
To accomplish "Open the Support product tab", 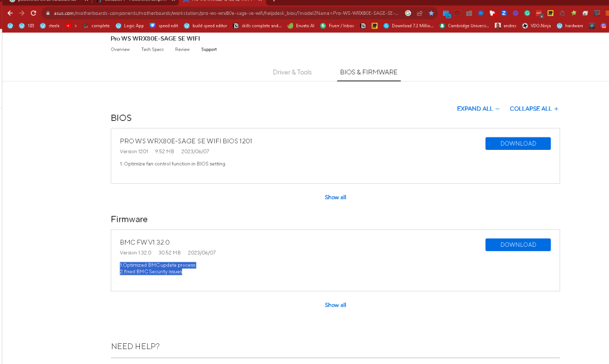I will 209,49.
